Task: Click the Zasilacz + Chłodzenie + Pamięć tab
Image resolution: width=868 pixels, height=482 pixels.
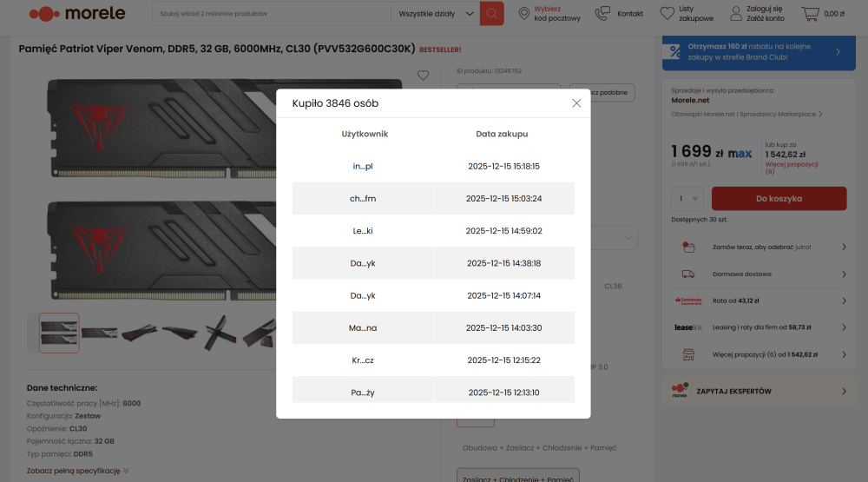Action: pos(517,475)
